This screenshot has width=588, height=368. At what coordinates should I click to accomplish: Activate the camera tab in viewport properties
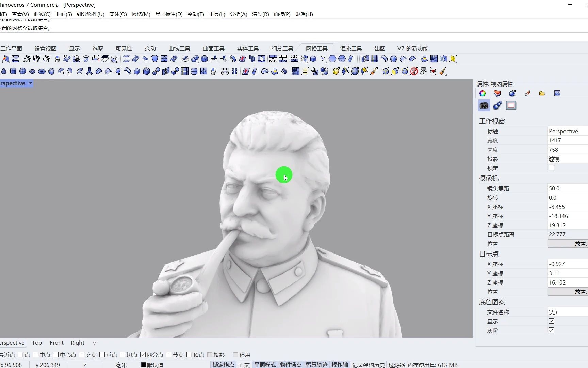[x=484, y=105]
